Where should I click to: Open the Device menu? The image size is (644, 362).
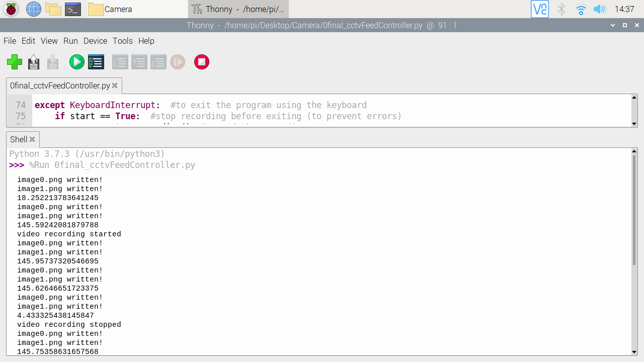tap(95, 41)
